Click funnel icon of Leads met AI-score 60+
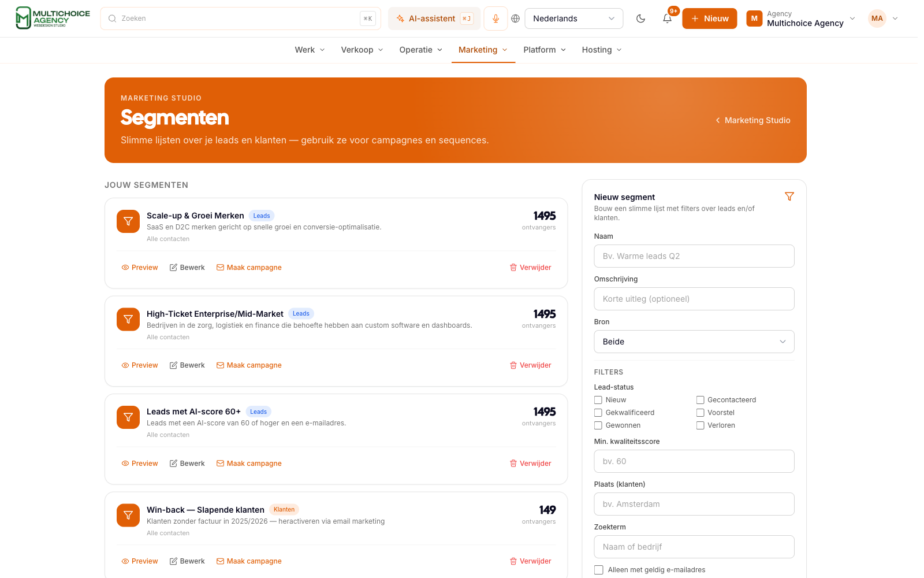Screen dimensions: 924x578 coord(128,417)
